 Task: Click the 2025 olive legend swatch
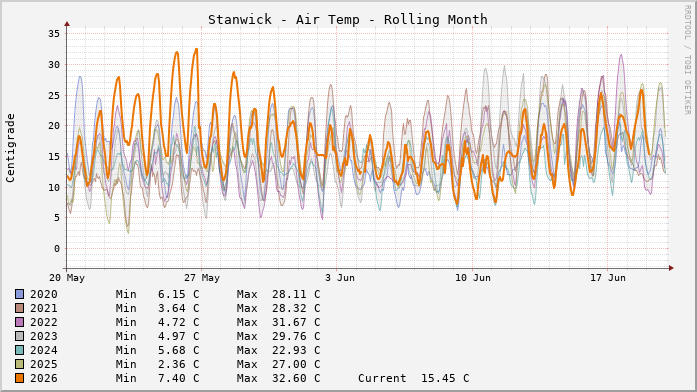pos(20,364)
